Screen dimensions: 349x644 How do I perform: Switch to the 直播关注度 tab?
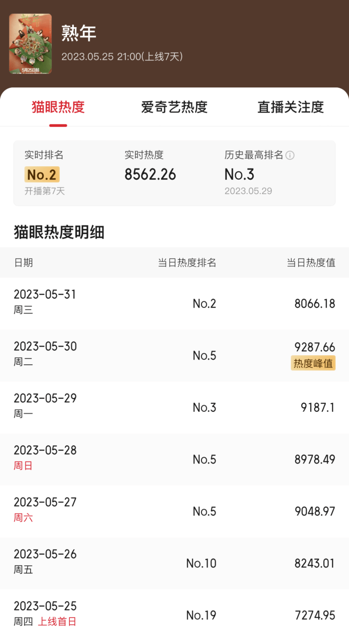pos(290,107)
